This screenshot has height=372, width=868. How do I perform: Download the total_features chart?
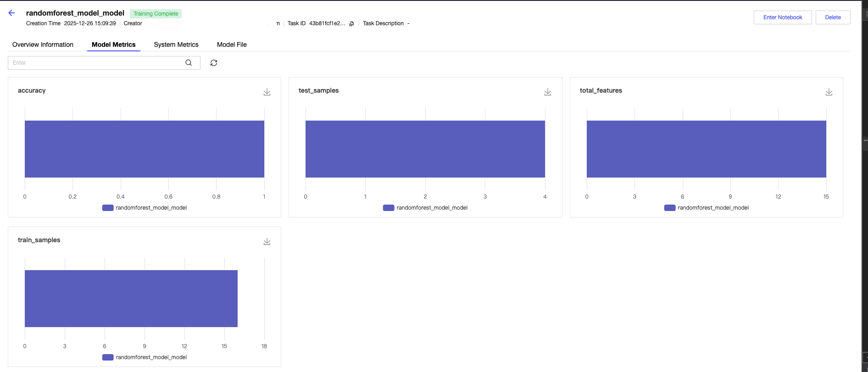click(829, 92)
